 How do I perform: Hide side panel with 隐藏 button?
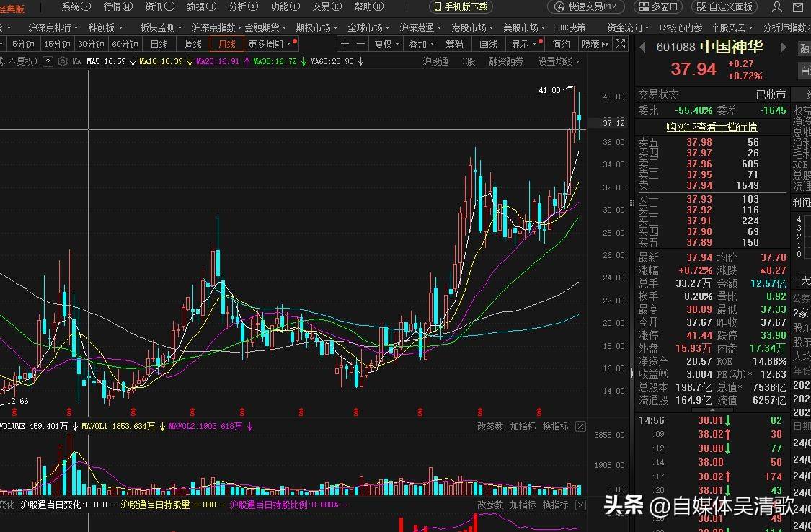tap(595, 44)
